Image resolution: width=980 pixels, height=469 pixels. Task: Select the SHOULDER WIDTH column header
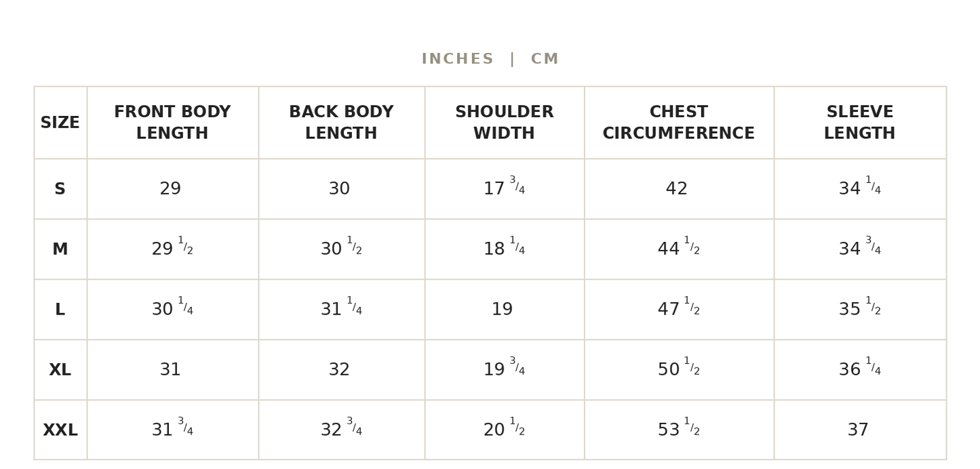point(504,123)
